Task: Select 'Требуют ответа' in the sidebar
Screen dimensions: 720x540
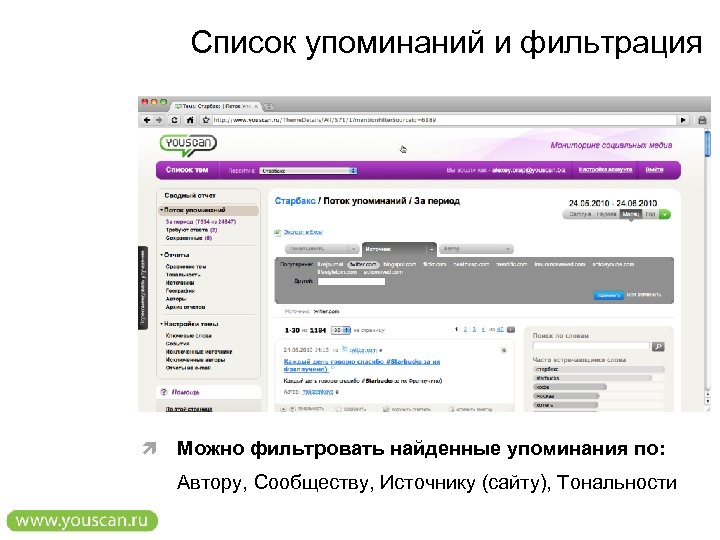Action: pos(191,230)
